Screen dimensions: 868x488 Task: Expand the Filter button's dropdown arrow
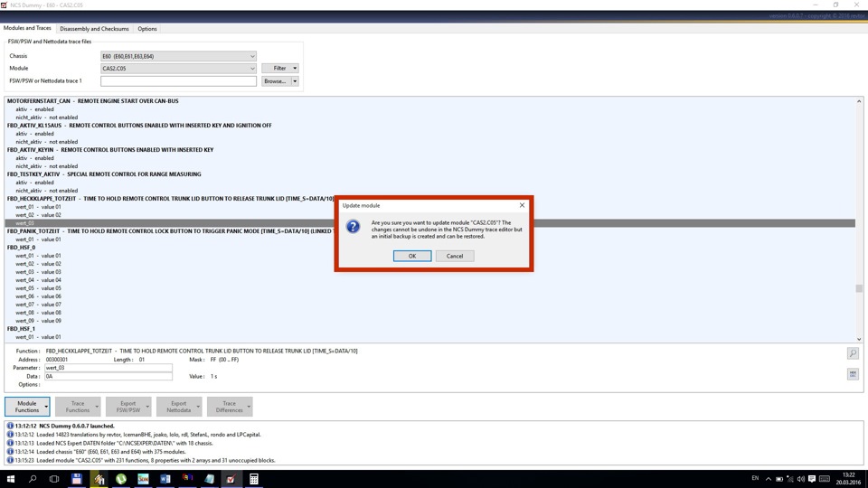(x=295, y=68)
